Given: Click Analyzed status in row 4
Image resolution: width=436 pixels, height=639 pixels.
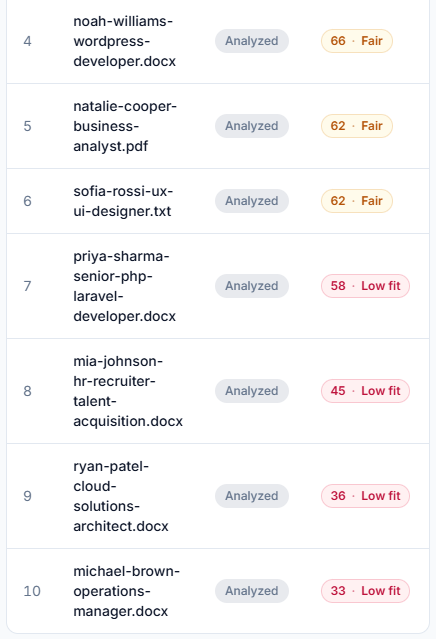Looking at the screenshot, I should pos(252,41).
